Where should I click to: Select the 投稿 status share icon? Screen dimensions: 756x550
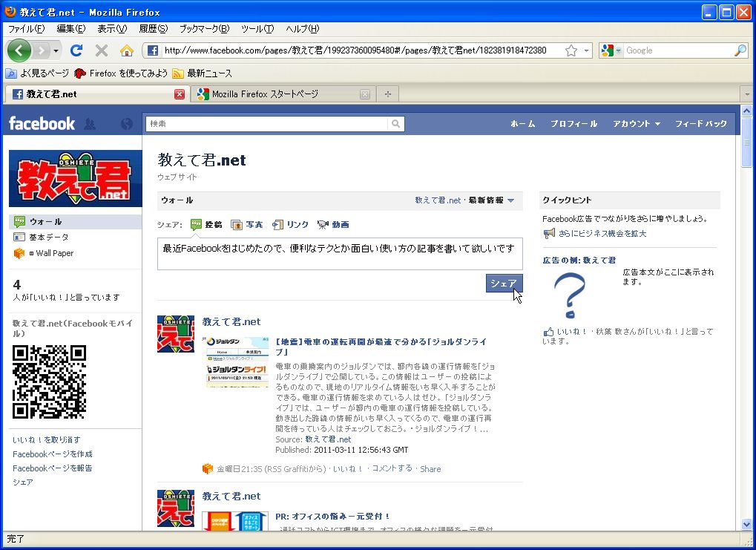[x=196, y=224]
